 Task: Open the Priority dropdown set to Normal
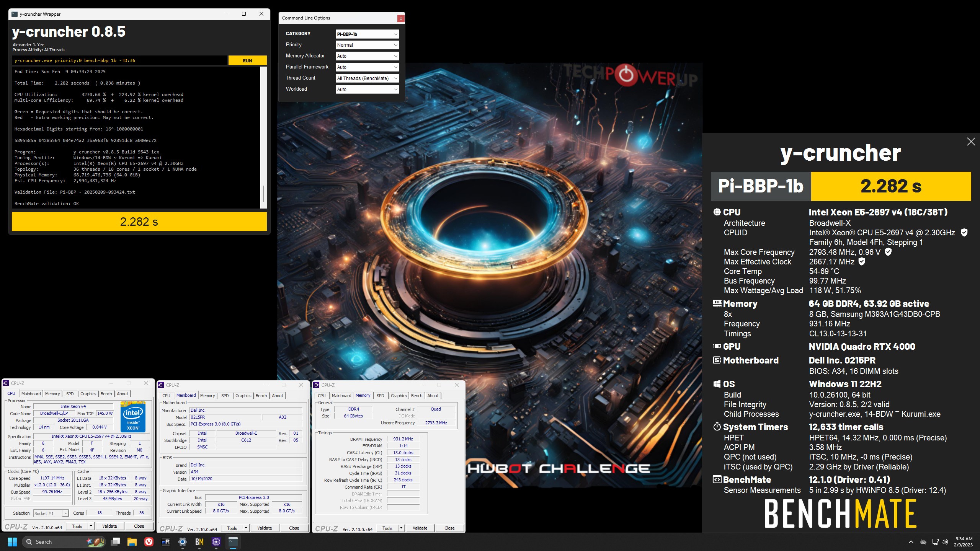(367, 45)
